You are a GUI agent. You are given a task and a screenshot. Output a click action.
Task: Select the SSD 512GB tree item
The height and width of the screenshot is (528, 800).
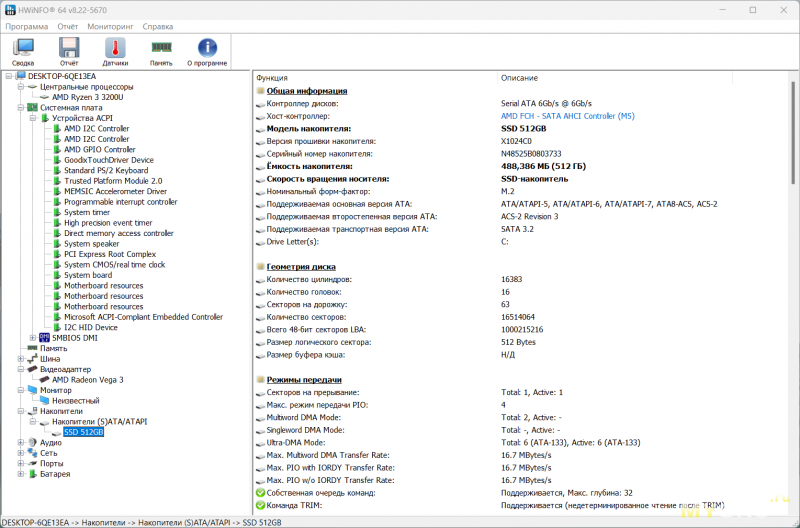coord(84,432)
